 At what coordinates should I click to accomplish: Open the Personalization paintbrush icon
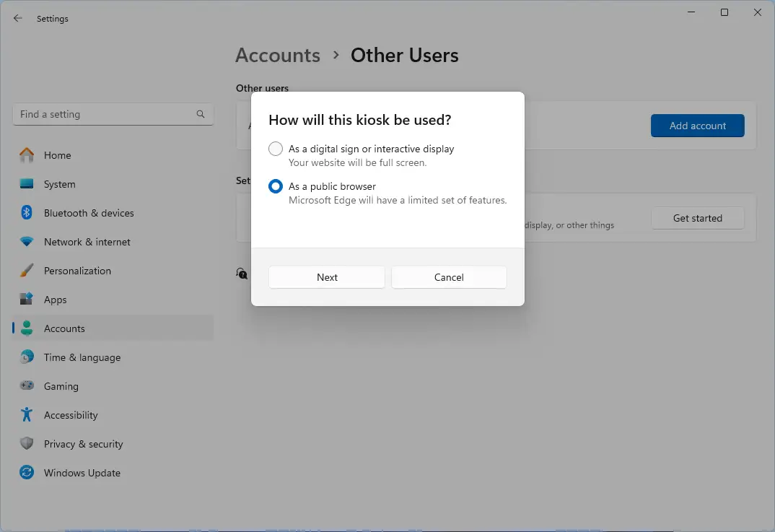pyautogui.click(x=27, y=271)
